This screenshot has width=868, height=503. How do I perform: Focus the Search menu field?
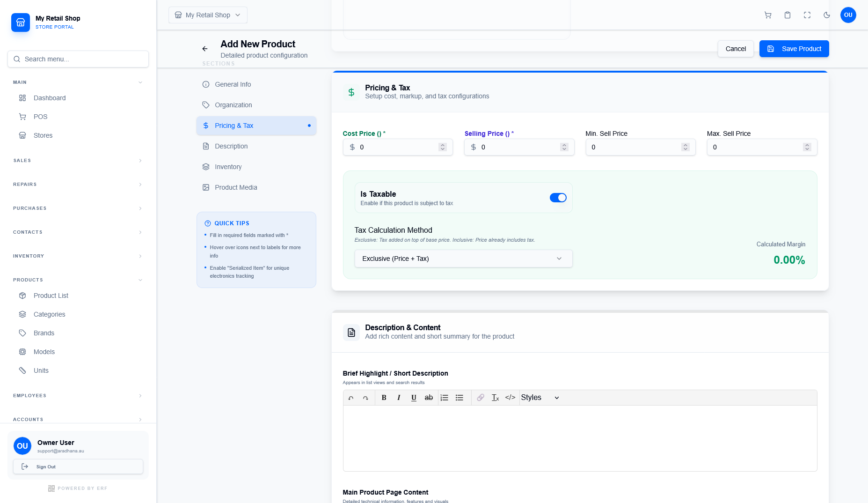[78, 59]
